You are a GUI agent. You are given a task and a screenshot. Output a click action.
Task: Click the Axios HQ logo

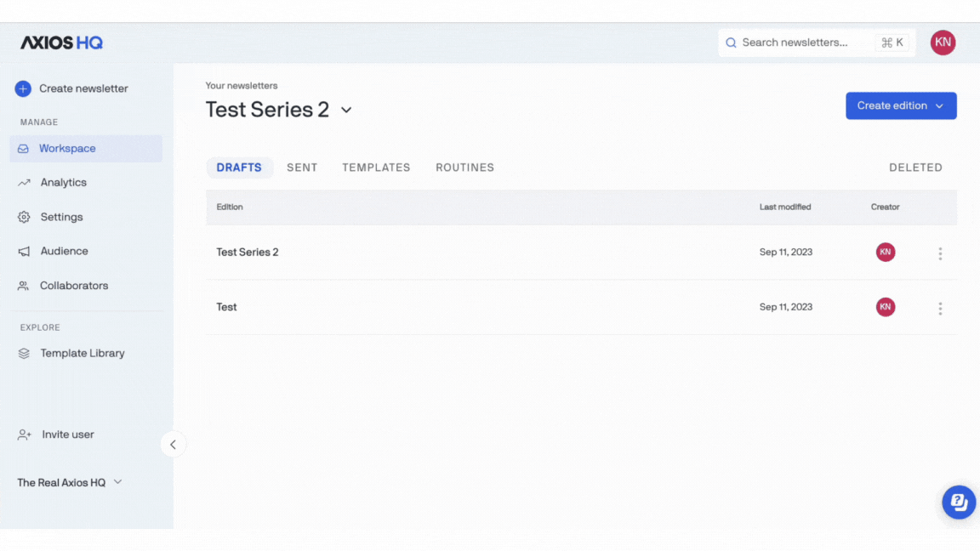[61, 43]
